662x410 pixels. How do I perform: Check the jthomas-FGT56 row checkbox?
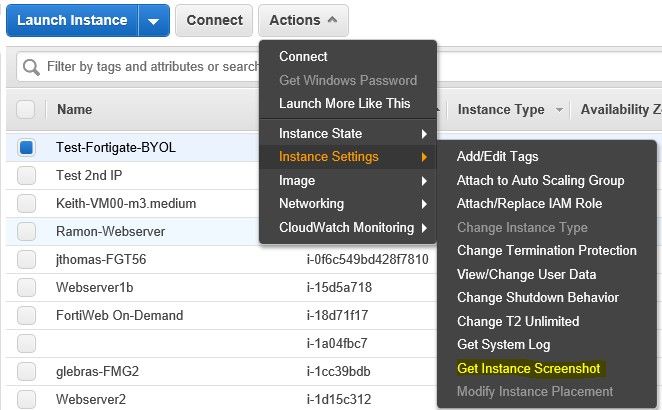point(26,259)
